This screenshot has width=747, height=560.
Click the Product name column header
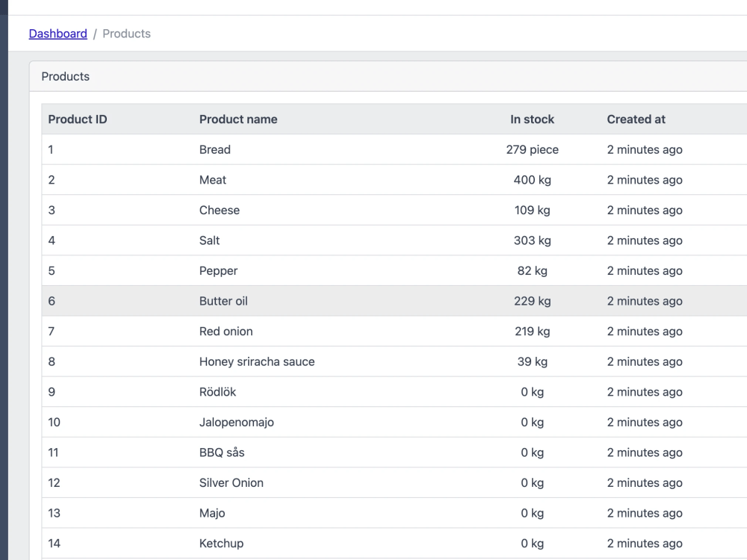point(238,119)
